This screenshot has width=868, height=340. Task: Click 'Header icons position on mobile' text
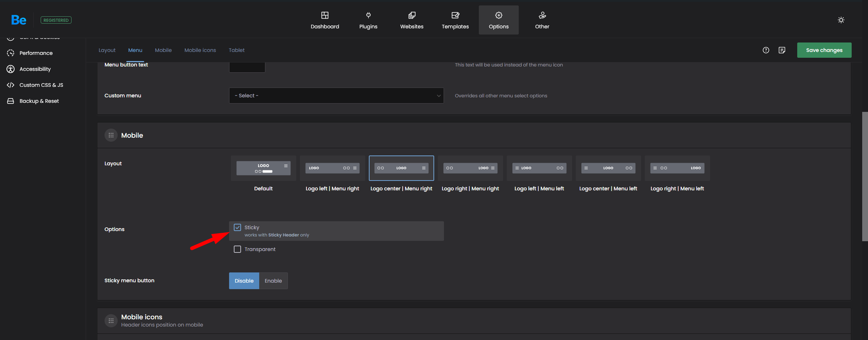[x=162, y=325]
